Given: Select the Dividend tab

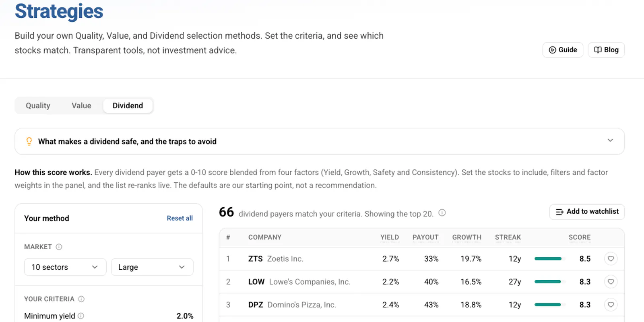Looking at the screenshot, I should point(128,105).
